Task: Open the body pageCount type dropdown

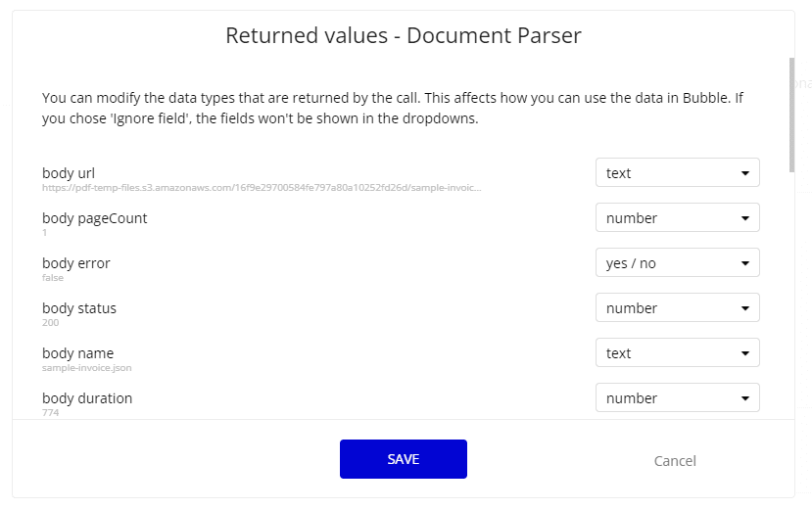Action: (x=677, y=218)
